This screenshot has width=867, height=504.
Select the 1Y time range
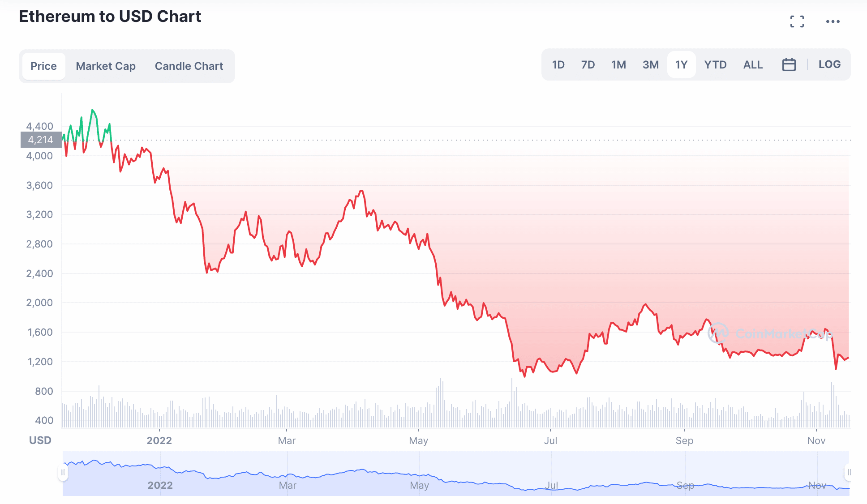681,65
